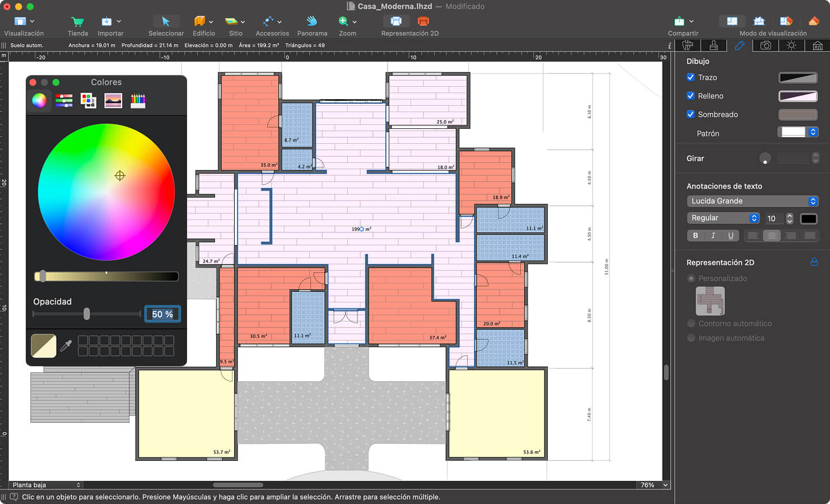Uncheck the Trazo checkbox
This screenshot has height=504, width=830.
[691, 77]
